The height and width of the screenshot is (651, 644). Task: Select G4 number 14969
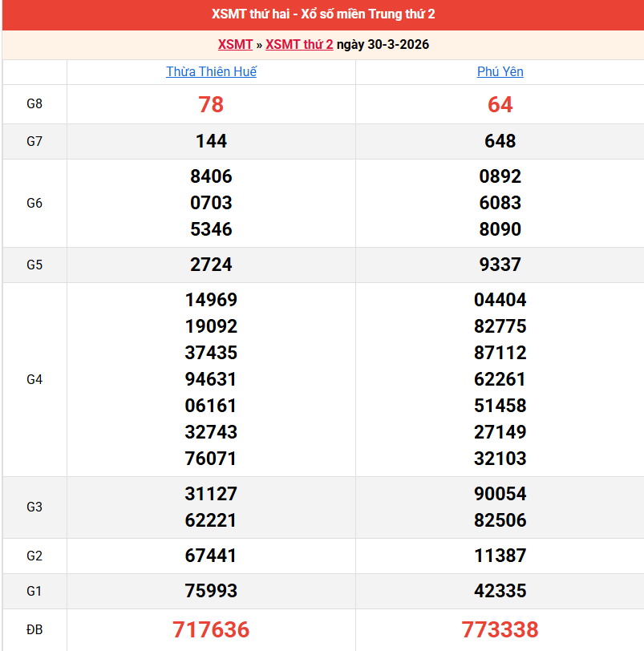point(210,300)
